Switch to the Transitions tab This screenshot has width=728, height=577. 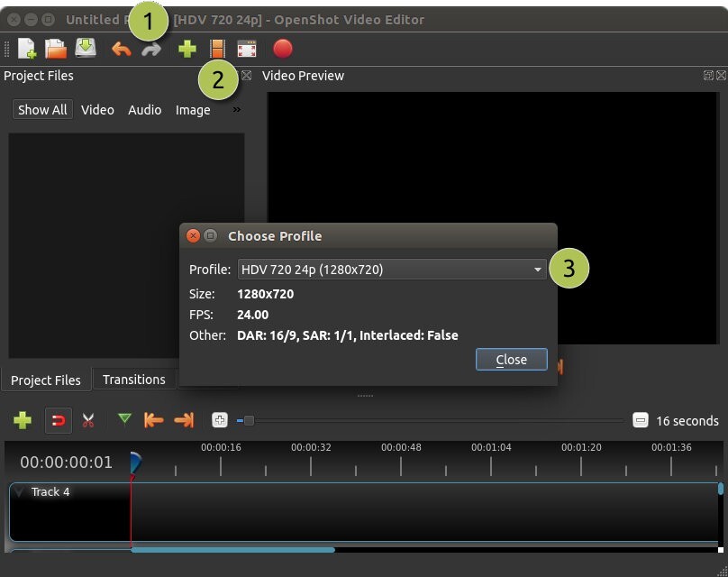coord(133,380)
